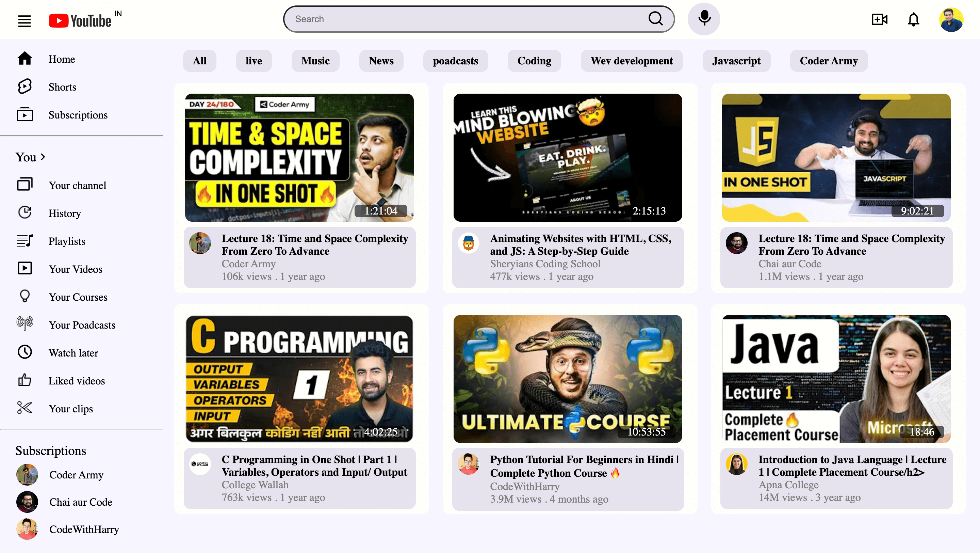Select the Music filter chip

[x=315, y=61]
